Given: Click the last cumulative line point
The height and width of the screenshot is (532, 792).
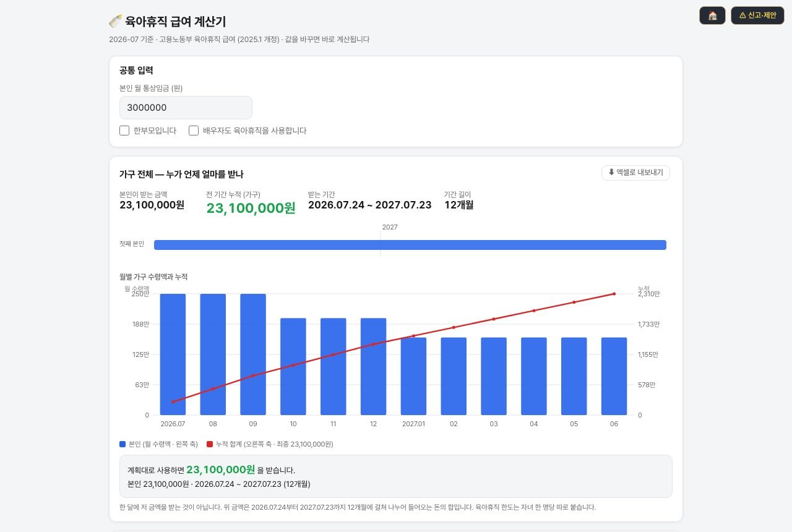Looking at the screenshot, I should 614,294.
